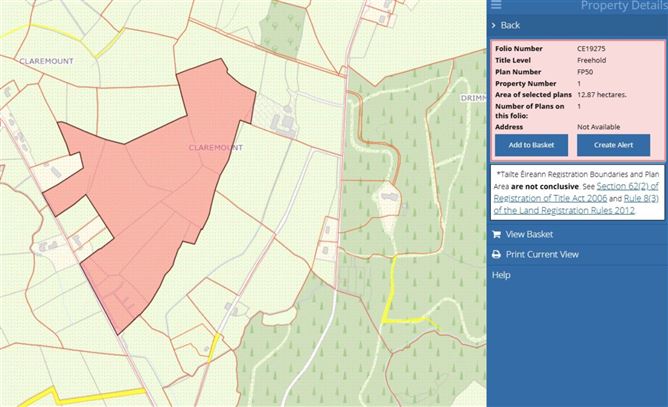Click the Property Details header title
668x407 pixels.
tap(624, 6)
